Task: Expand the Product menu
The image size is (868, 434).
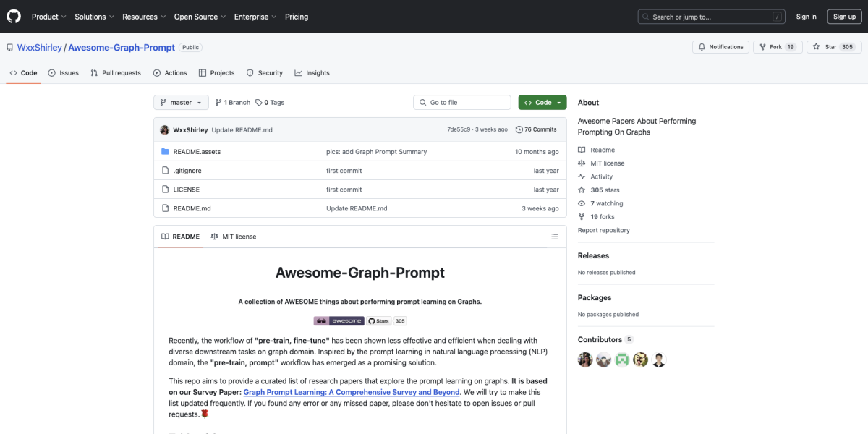Action: pos(49,17)
